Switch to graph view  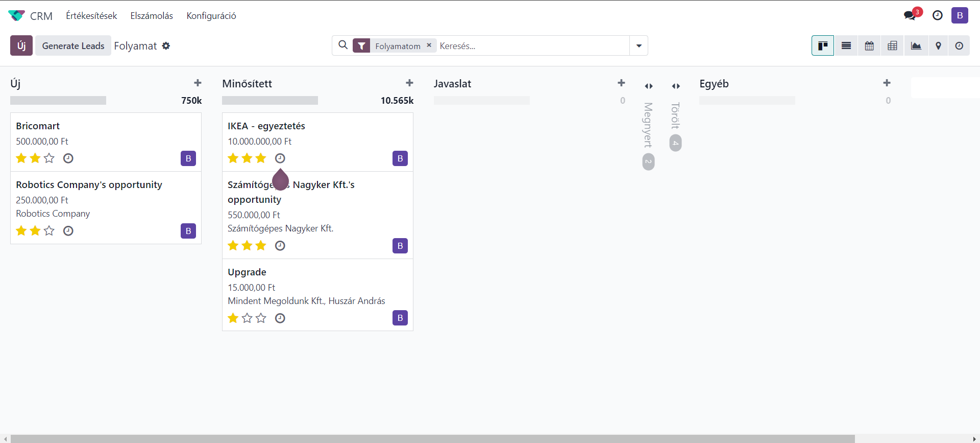916,45
